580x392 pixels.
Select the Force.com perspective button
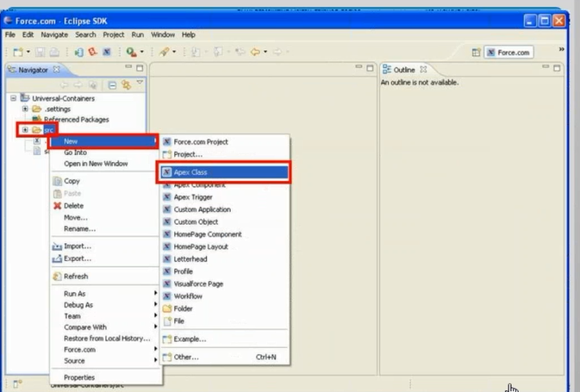click(x=508, y=53)
